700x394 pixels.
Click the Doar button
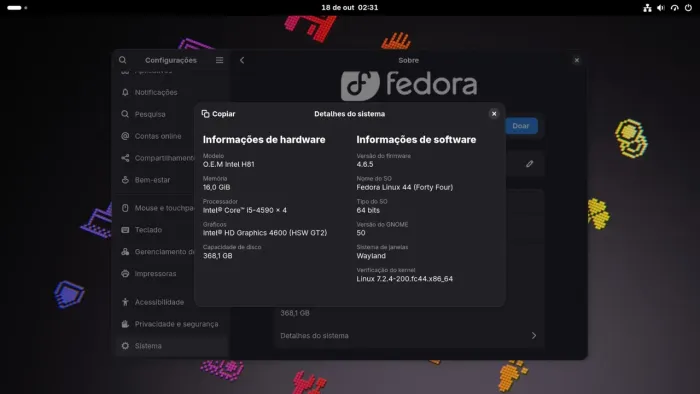coord(521,126)
